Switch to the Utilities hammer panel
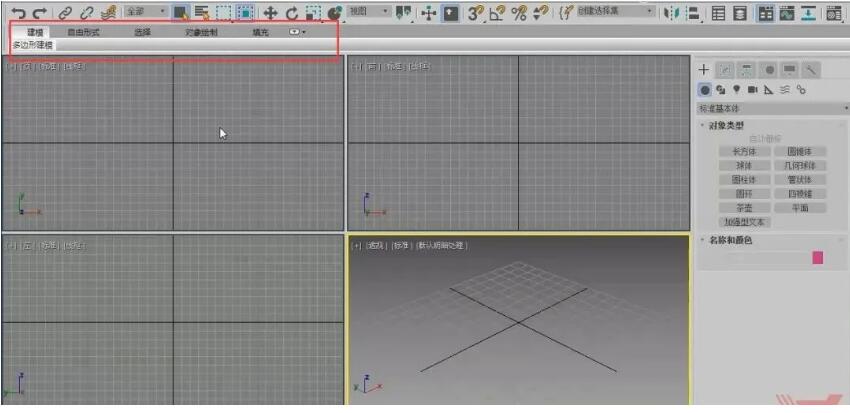This screenshot has width=850, height=413. [x=811, y=69]
